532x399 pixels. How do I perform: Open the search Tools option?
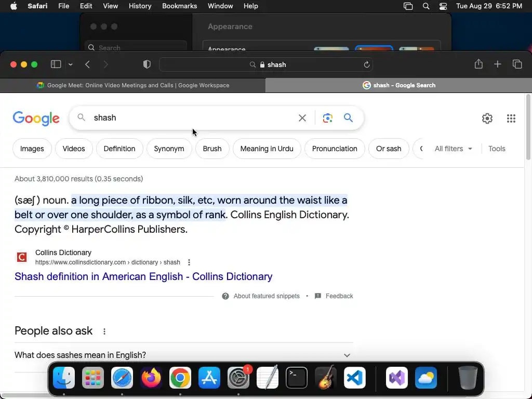497,149
